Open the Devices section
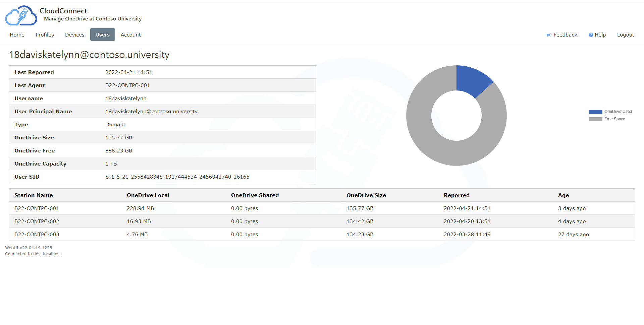This screenshot has width=644, height=325. (x=74, y=35)
